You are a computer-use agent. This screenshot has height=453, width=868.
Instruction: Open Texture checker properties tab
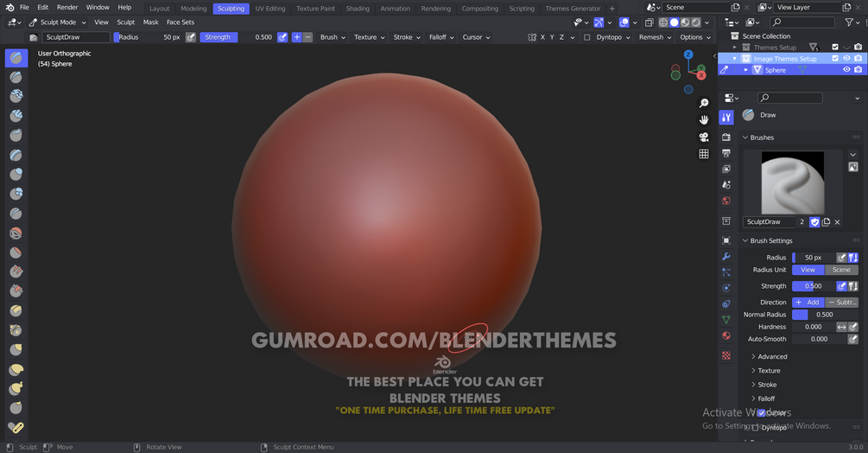pyautogui.click(x=726, y=355)
